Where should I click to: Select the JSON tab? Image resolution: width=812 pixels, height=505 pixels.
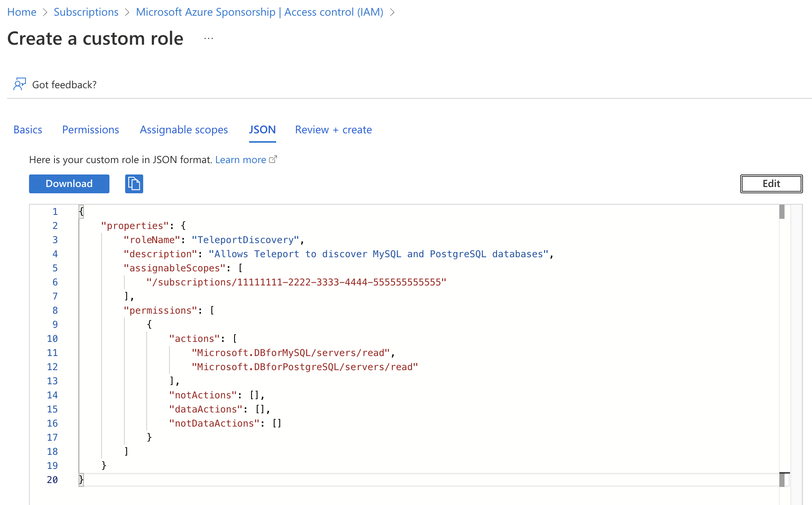pos(262,129)
